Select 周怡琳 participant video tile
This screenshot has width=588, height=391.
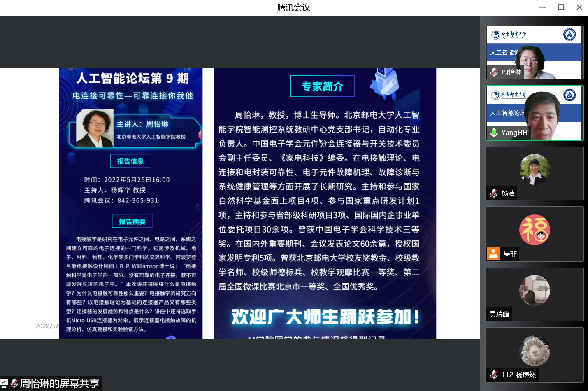535,52
